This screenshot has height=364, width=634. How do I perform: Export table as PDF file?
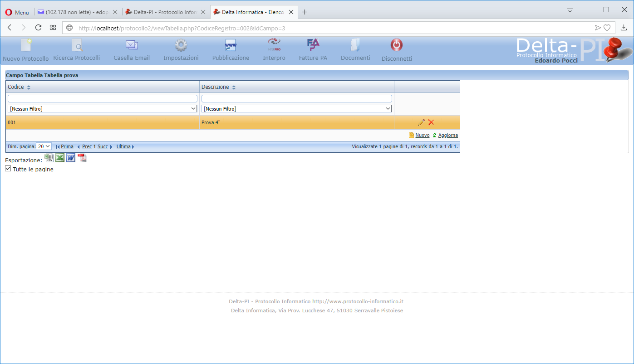[82, 158]
